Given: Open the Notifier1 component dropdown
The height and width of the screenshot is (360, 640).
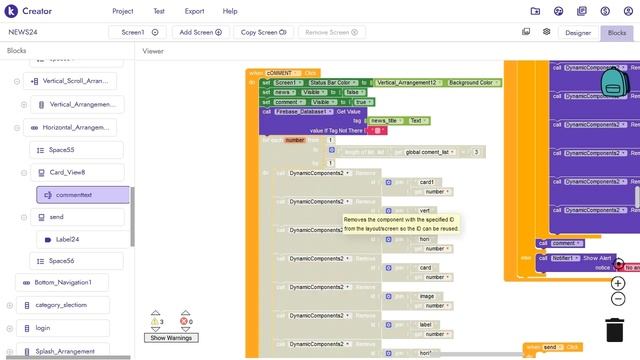Looking at the screenshot, I should tap(565, 258).
